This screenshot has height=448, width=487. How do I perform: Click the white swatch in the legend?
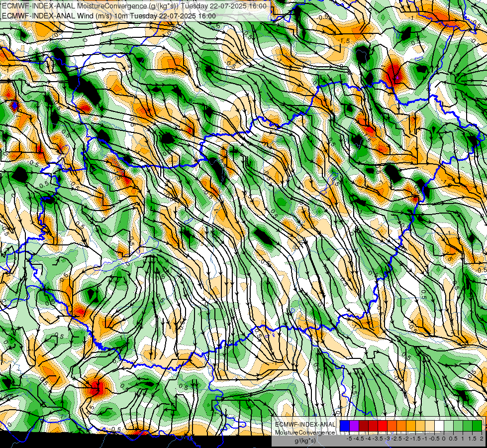pyautogui.click(x=439, y=426)
